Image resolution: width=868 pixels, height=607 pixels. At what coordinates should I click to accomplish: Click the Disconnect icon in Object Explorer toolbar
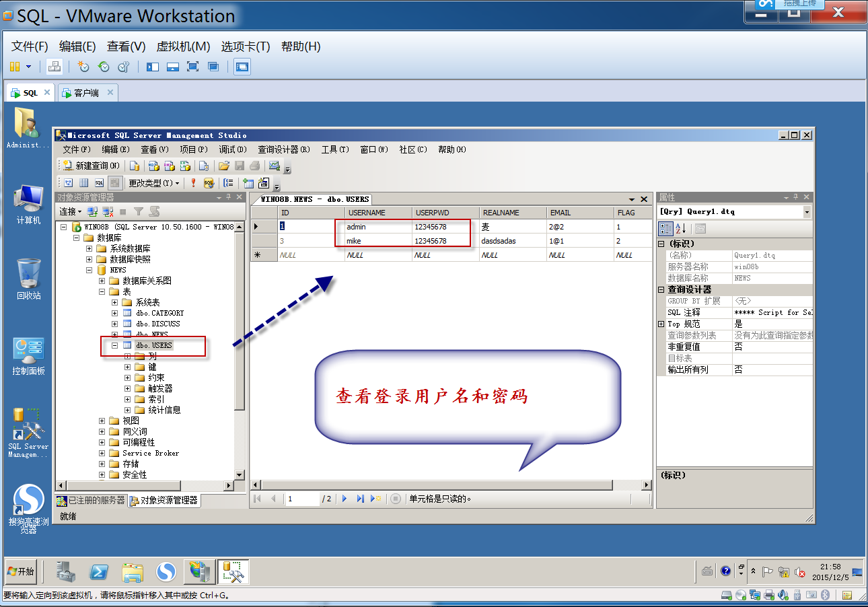108,211
